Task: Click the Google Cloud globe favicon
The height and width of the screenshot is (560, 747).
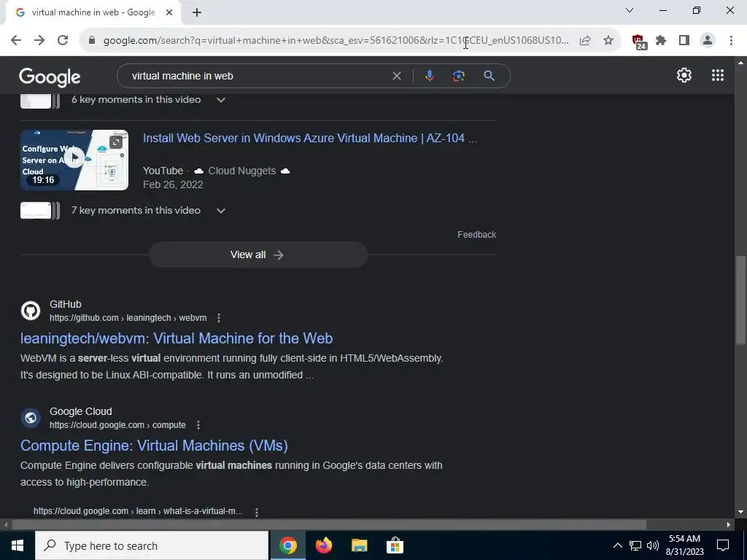Action: click(x=31, y=418)
